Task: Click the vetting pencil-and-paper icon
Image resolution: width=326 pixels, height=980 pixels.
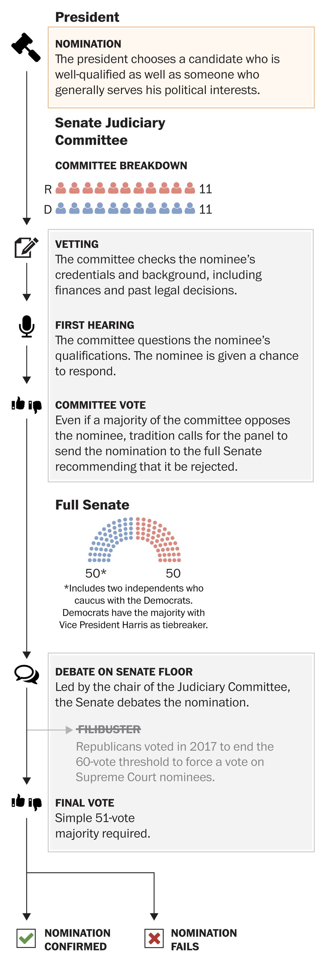Action: [26, 247]
